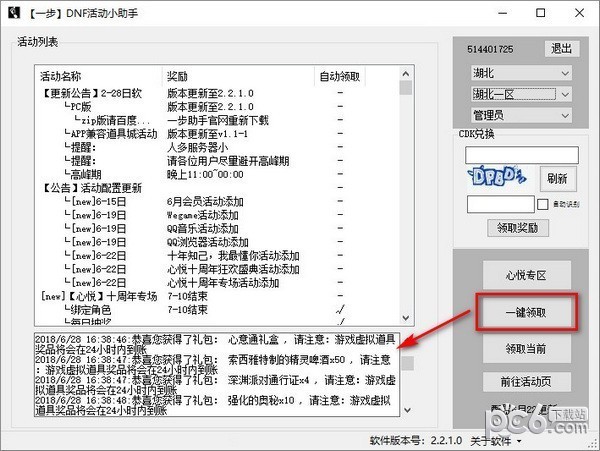Log out with the 退出 button
Viewport: 600px width, 451px height.
[561, 49]
